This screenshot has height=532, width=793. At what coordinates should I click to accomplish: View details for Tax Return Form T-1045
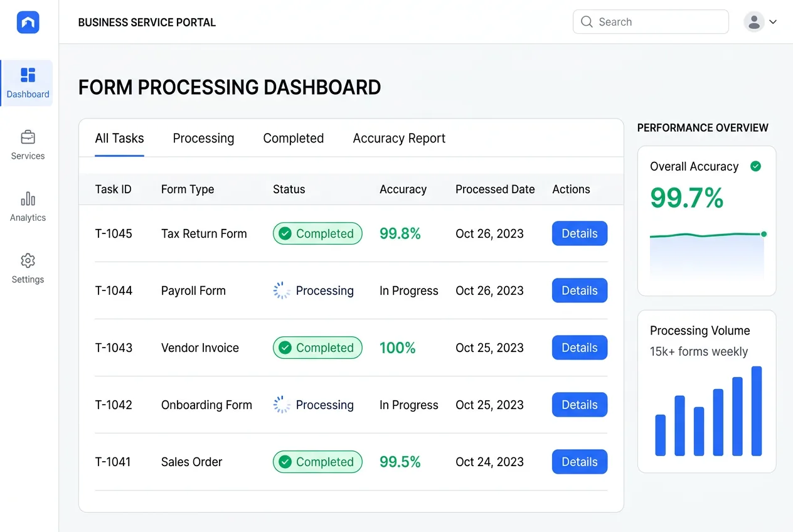579,233
